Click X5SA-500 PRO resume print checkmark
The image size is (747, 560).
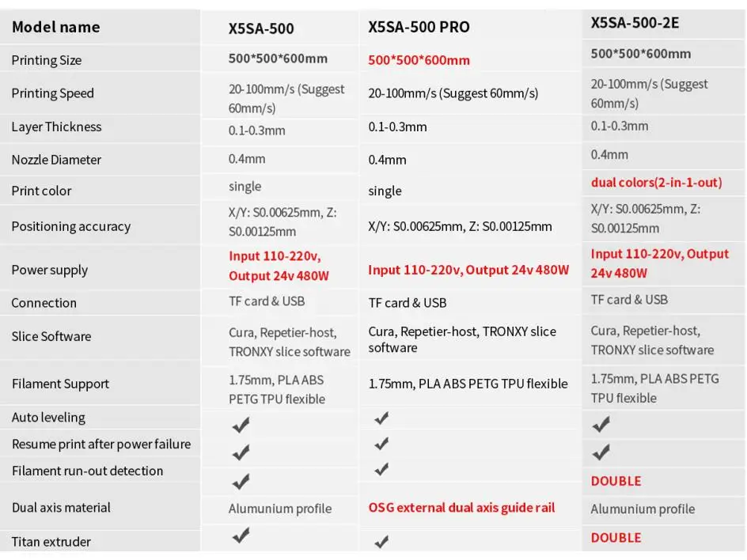tap(381, 443)
